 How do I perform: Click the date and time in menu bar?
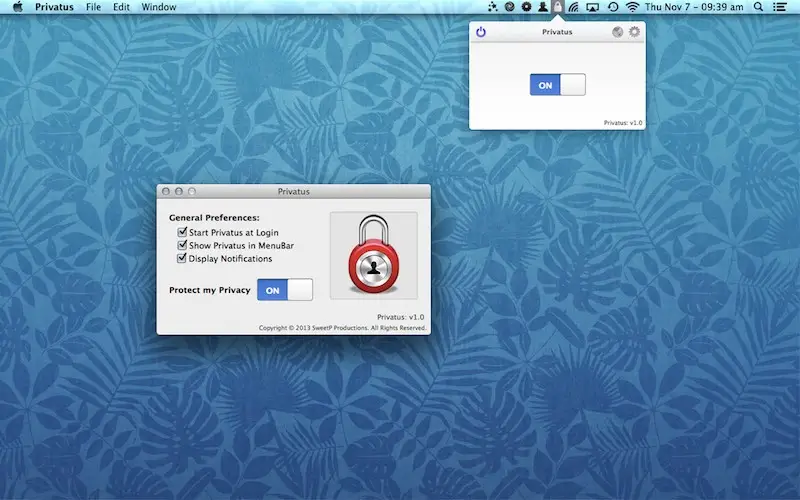[x=694, y=7]
